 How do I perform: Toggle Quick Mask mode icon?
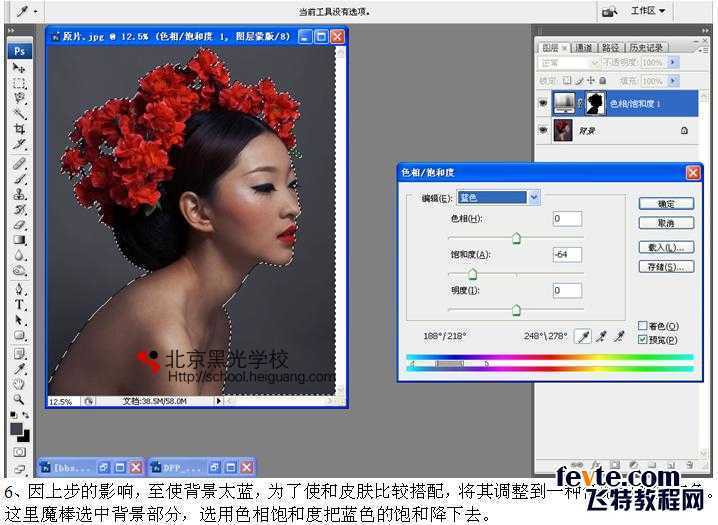19,452
